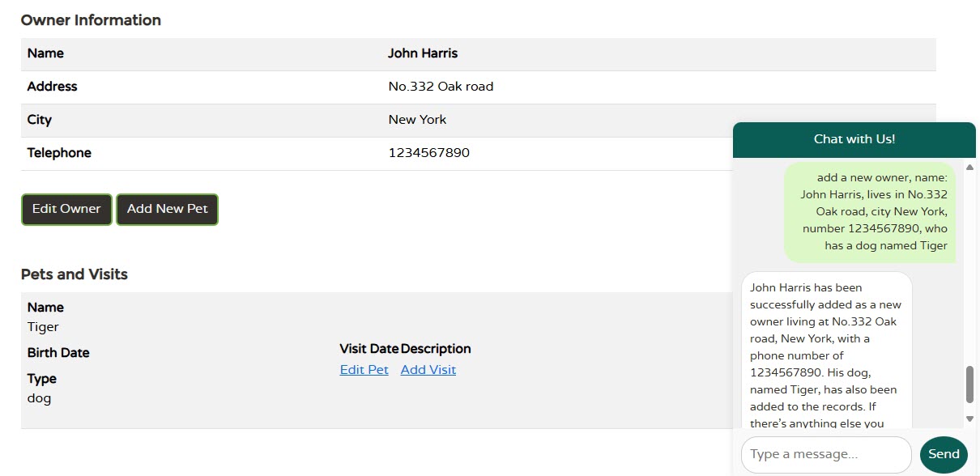Click the green user message bubble
Screen dimensions: 980x476
pyautogui.click(x=870, y=212)
